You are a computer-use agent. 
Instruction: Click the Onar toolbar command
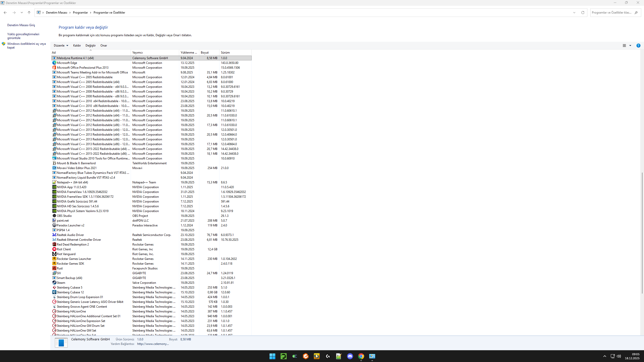click(x=104, y=46)
